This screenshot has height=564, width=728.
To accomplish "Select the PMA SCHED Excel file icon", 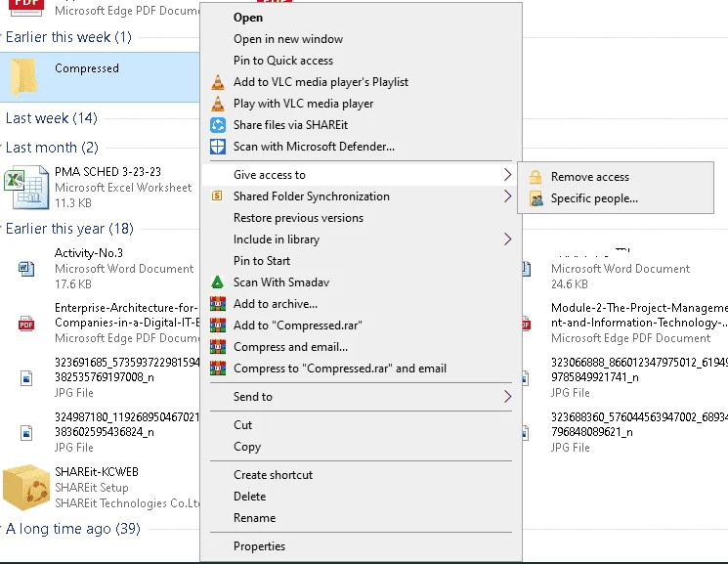I will coord(26,188).
